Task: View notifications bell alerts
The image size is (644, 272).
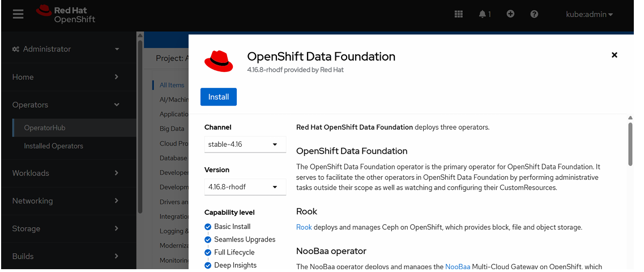Action: (x=484, y=14)
